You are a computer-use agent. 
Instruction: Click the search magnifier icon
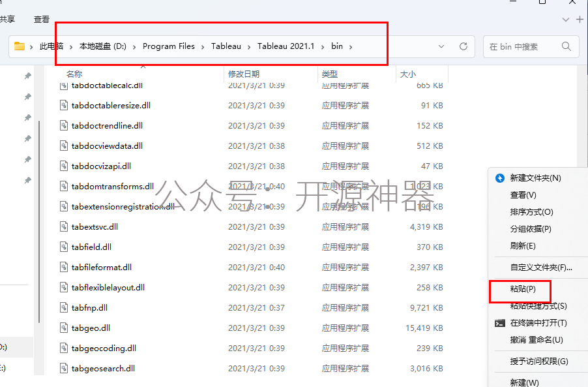[x=566, y=46]
